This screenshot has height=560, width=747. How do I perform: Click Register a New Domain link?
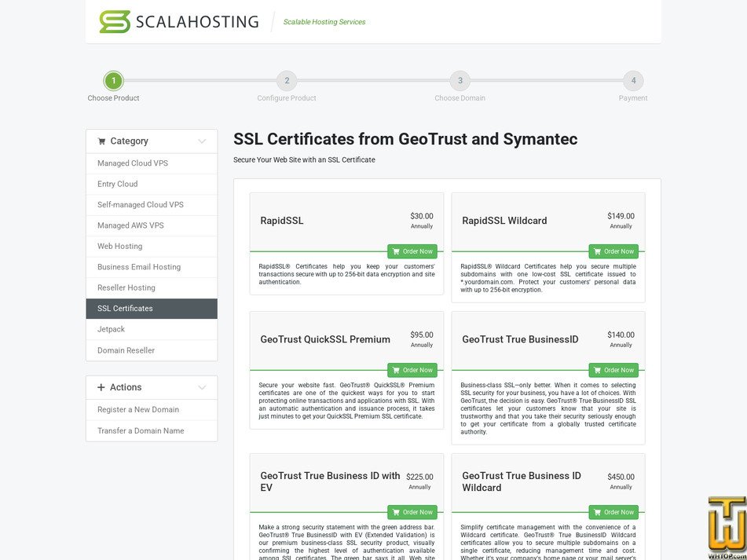click(152, 409)
